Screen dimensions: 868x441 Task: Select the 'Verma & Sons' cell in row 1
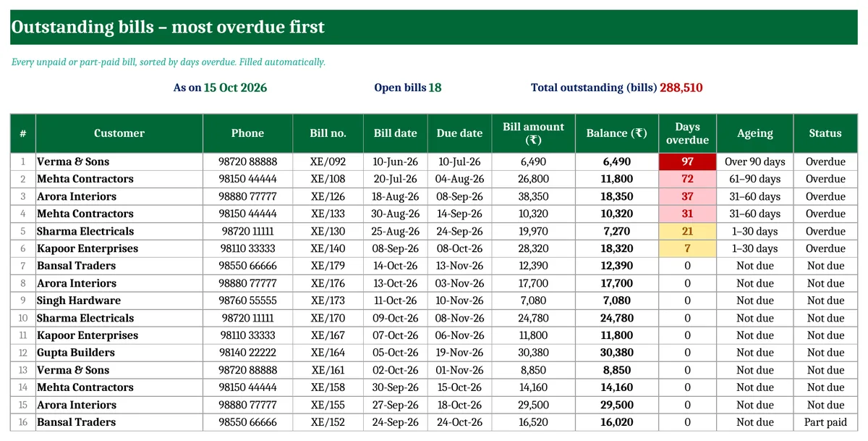pyautogui.click(x=119, y=161)
